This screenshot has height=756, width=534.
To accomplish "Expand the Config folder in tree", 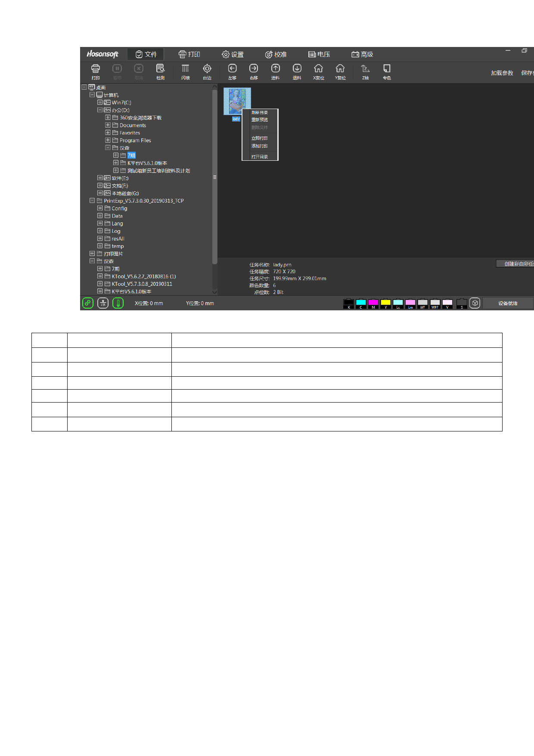I will pyautogui.click(x=100, y=208).
